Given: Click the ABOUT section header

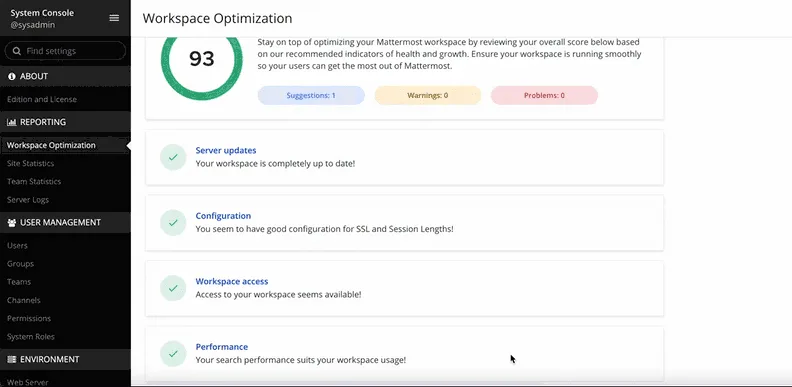Looking at the screenshot, I should [x=65, y=76].
